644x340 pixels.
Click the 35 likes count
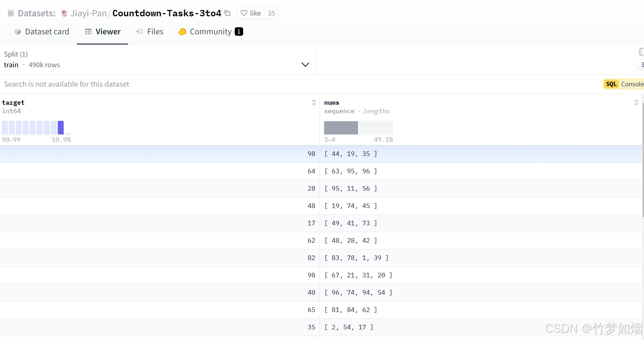coord(271,13)
